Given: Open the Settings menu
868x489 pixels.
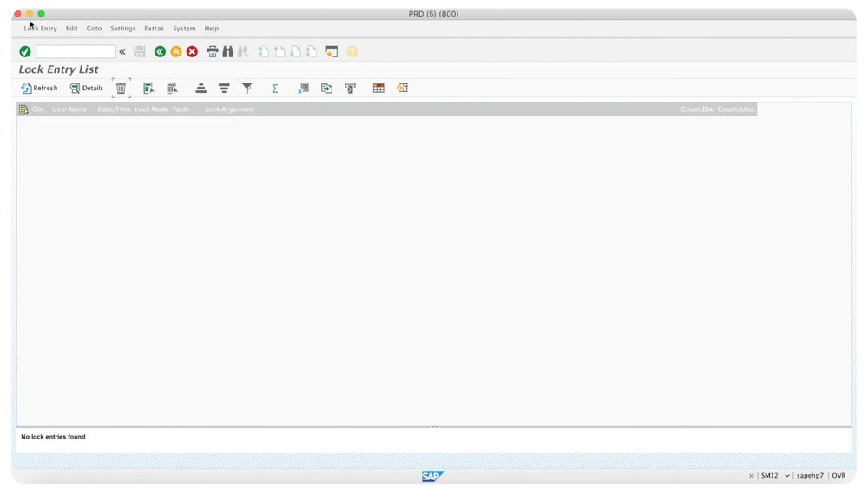Looking at the screenshot, I should click(123, 29).
